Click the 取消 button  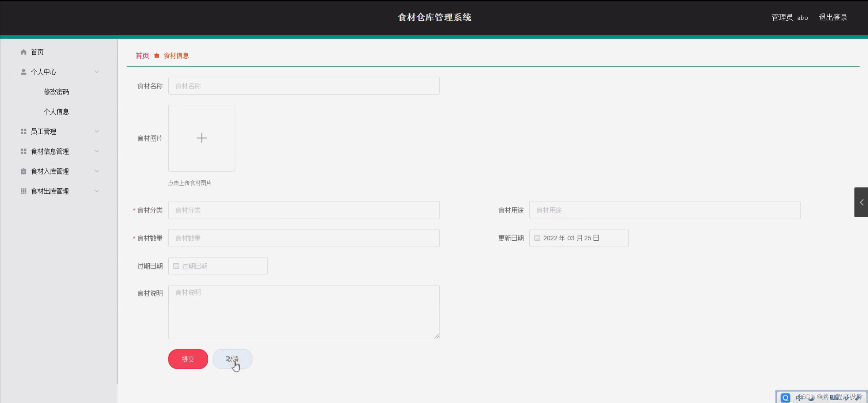[232, 359]
